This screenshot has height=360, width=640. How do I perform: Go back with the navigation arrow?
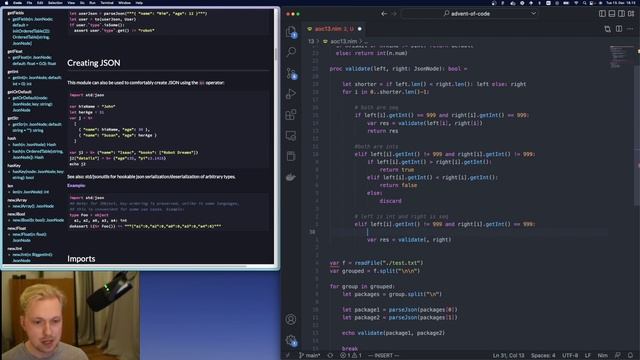click(x=384, y=13)
